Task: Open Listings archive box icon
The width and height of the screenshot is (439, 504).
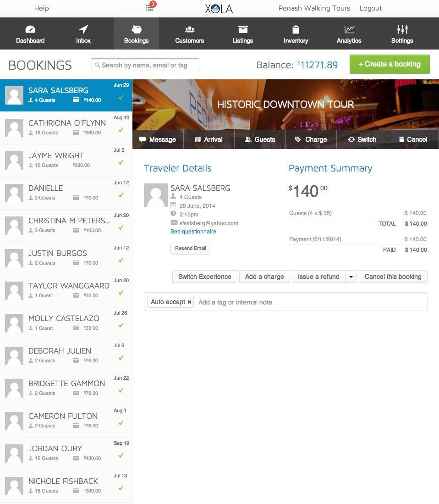Action: 243,29
